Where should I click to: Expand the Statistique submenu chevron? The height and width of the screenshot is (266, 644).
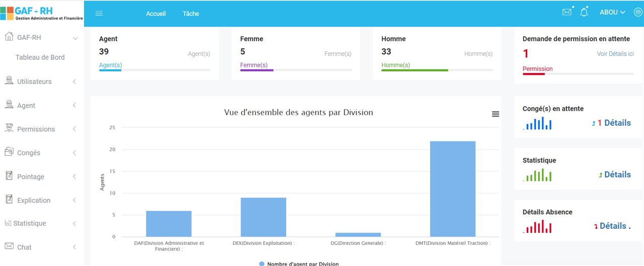[74, 223]
